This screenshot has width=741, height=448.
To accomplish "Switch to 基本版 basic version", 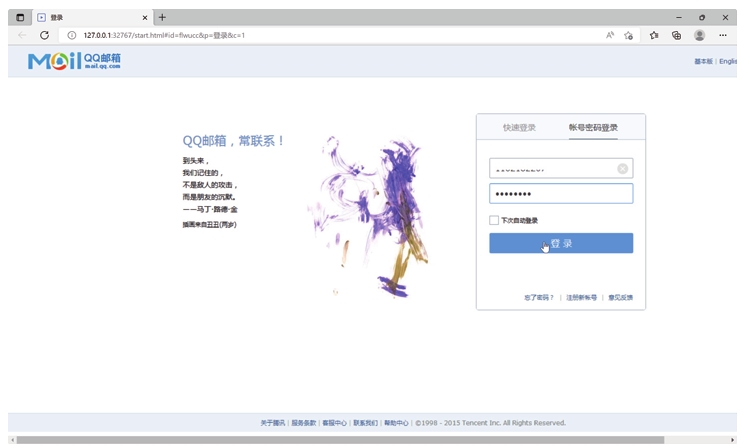I will click(x=703, y=61).
